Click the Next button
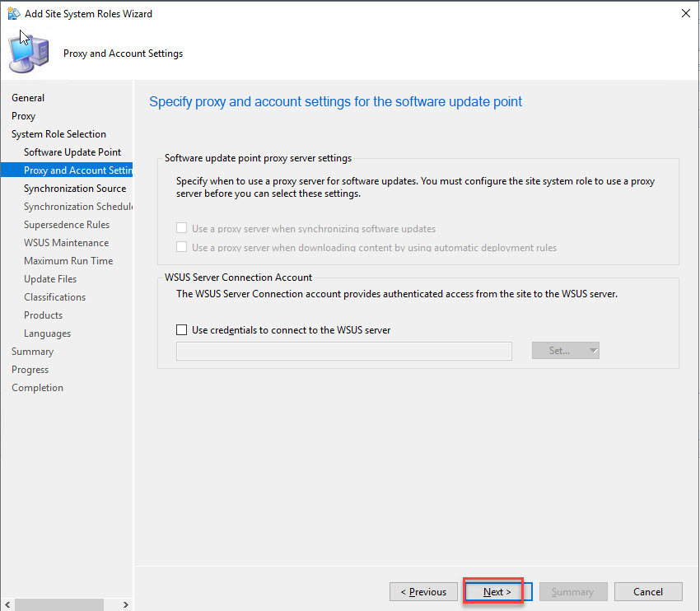The height and width of the screenshot is (611, 700). [x=497, y=591]
